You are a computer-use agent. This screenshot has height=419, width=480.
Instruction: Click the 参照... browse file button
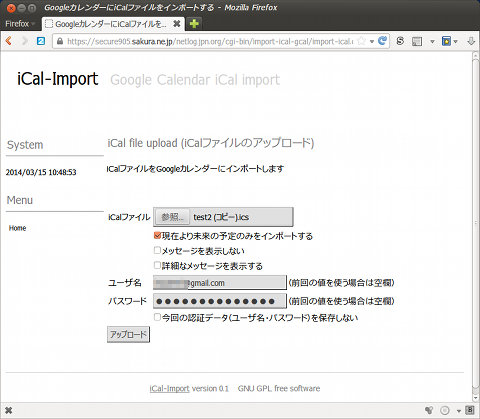click(x=172, y=217)
